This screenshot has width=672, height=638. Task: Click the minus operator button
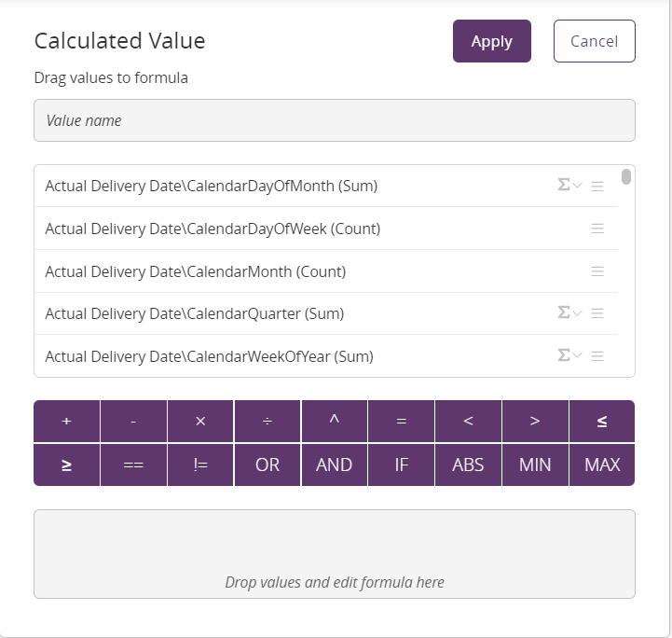pyautogui.click(x=133, y=422)
